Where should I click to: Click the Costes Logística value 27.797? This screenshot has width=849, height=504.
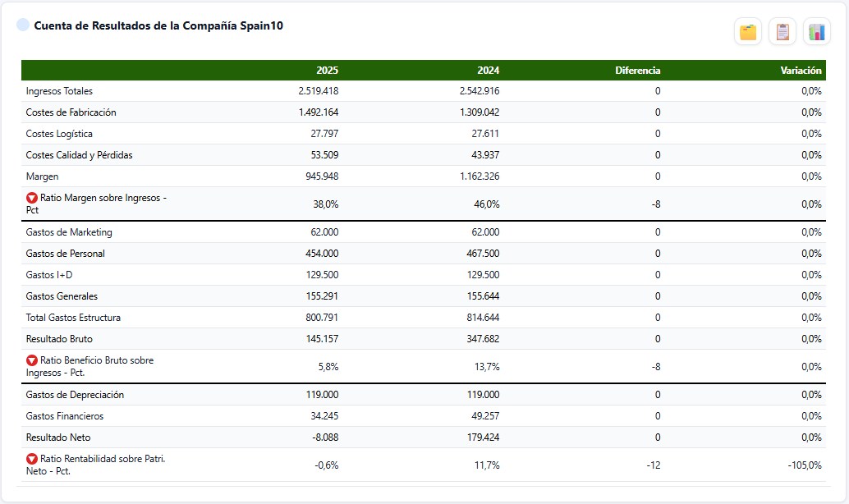point(324,134)
